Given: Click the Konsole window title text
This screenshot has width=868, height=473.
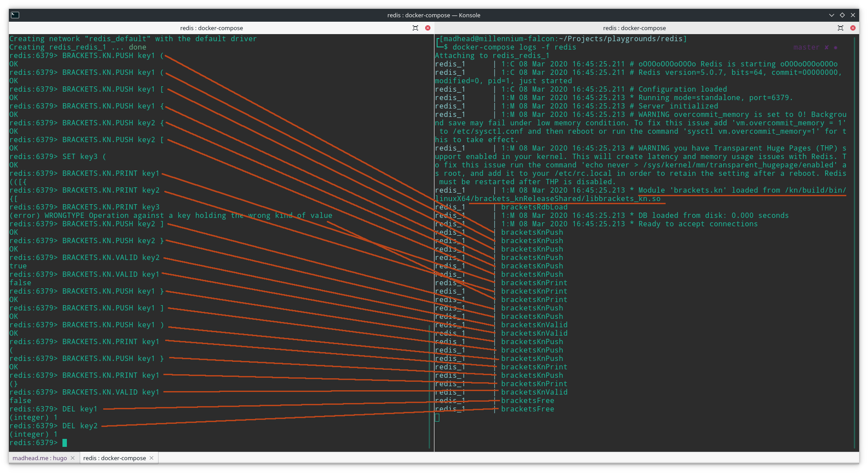Looking at the screenshot, I should click(x=434, y=15).
